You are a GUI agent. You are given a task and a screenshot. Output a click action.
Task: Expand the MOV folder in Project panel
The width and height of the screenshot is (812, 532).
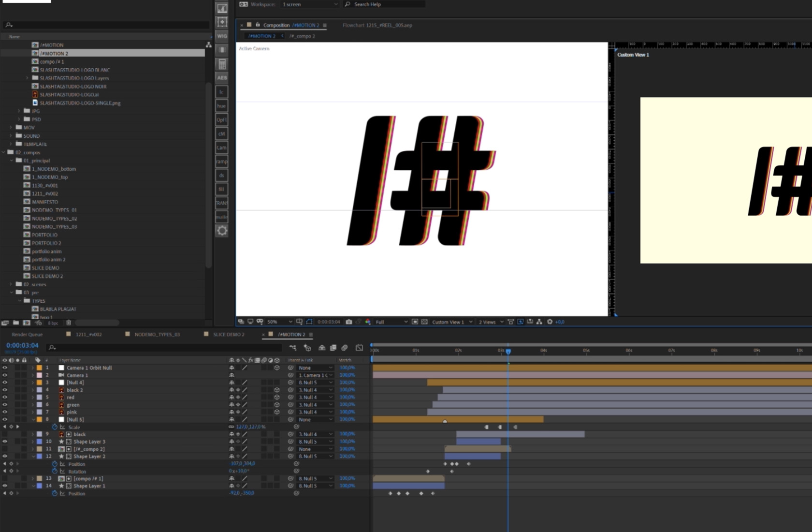pyautogui.click(x=11, y=128)
